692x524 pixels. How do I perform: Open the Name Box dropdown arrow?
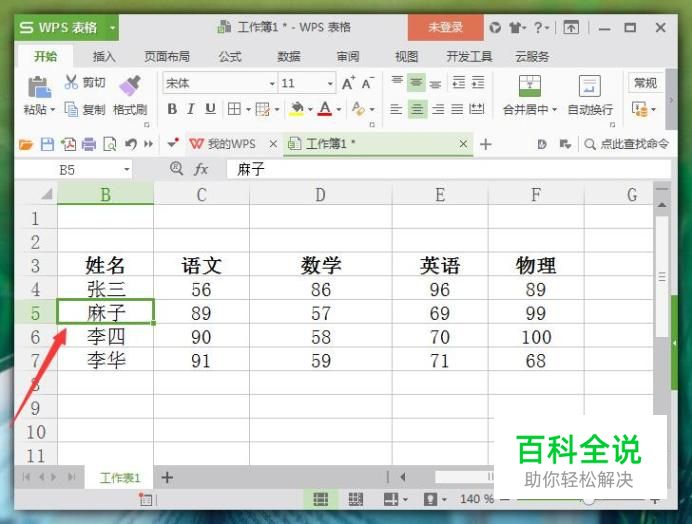click(x=127, y=170)
